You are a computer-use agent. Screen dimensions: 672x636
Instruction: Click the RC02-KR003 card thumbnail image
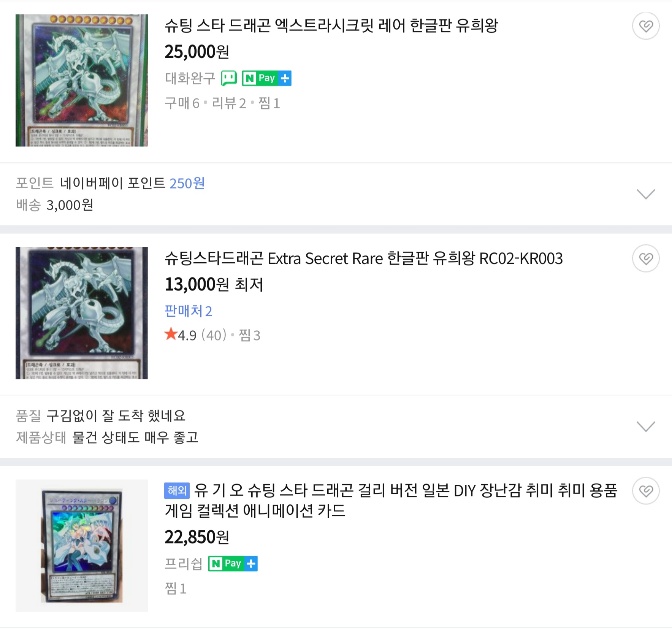[82, 313]
